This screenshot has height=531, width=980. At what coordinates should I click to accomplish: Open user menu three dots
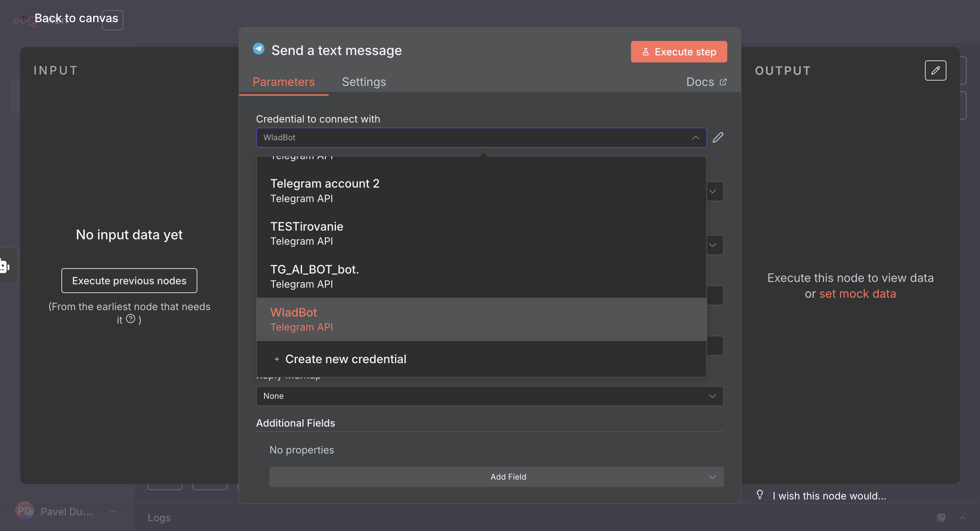[113, 511]
